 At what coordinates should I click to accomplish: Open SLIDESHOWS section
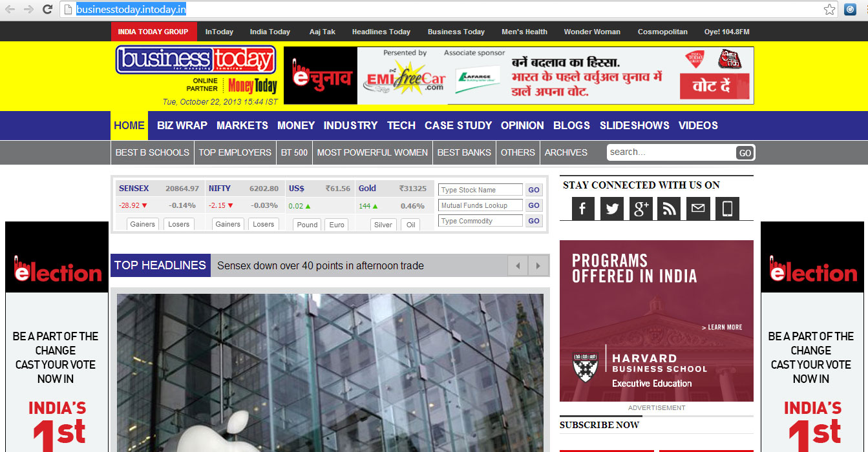[635, 125]
